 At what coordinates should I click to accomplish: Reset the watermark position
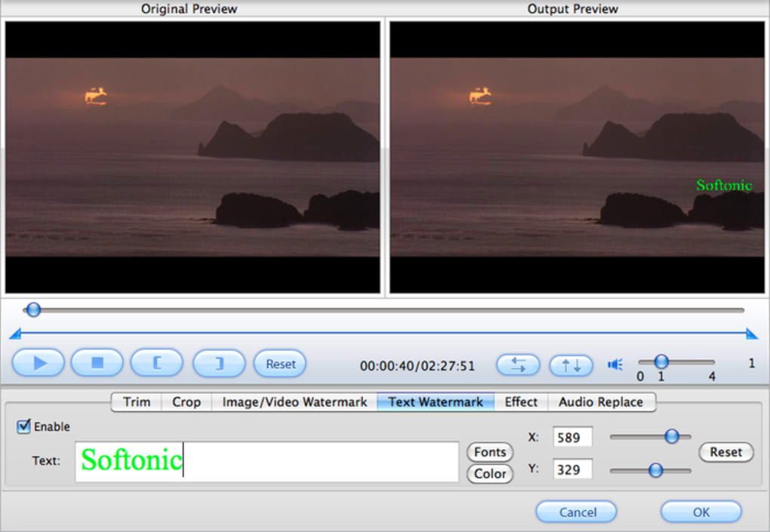tap(725, 452)
